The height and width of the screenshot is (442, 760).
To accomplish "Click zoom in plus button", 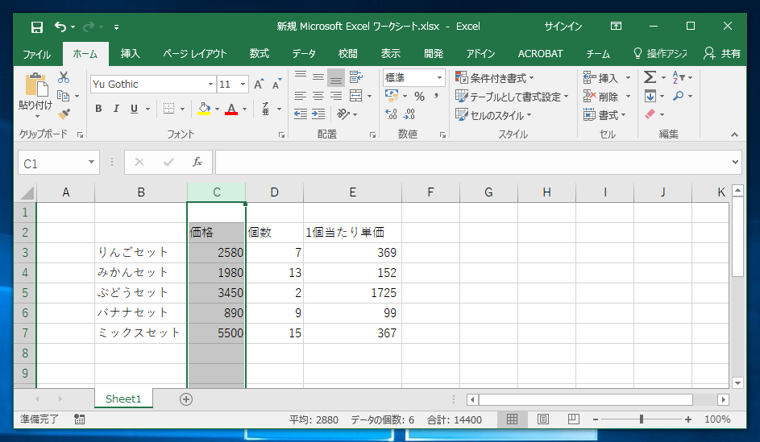I will coord(688,419).
